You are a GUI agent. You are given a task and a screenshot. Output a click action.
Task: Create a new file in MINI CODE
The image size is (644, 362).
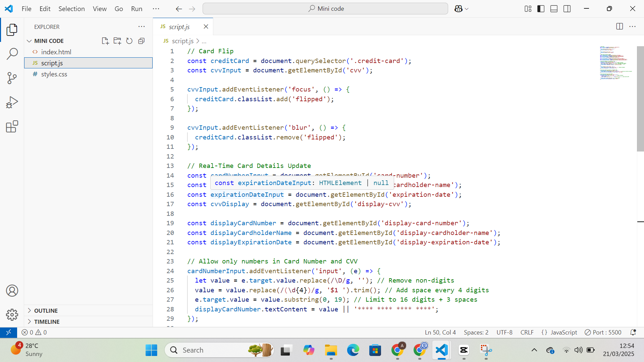pyautogui.click(x=105, y=41)
